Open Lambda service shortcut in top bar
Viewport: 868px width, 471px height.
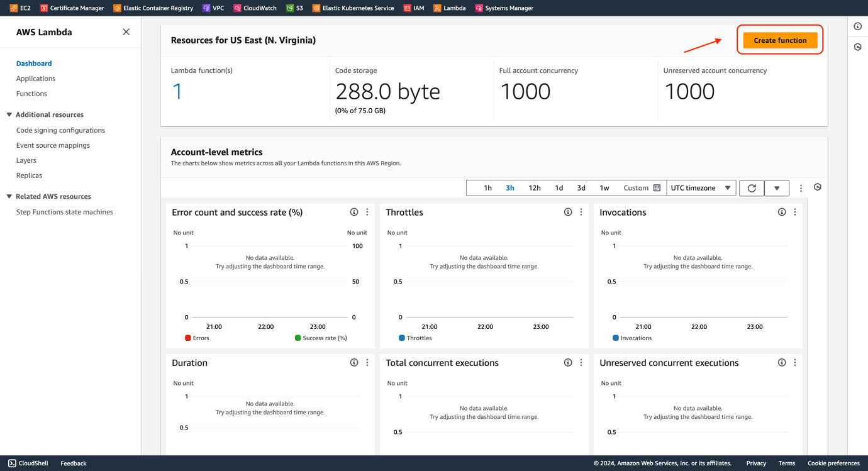pyautogui.click(x=449, y=8)
